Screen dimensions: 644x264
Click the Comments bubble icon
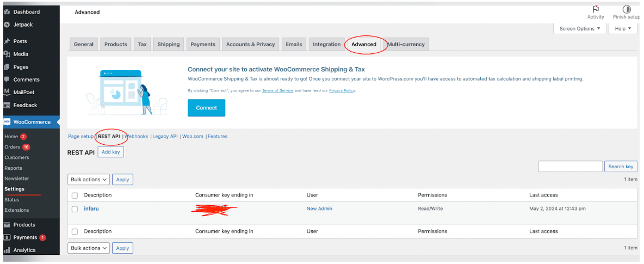click(7, 79)
